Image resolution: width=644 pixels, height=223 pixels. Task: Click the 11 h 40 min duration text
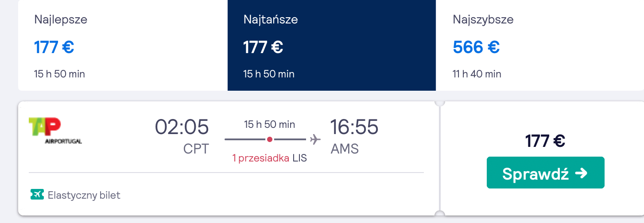coord(477,74)
